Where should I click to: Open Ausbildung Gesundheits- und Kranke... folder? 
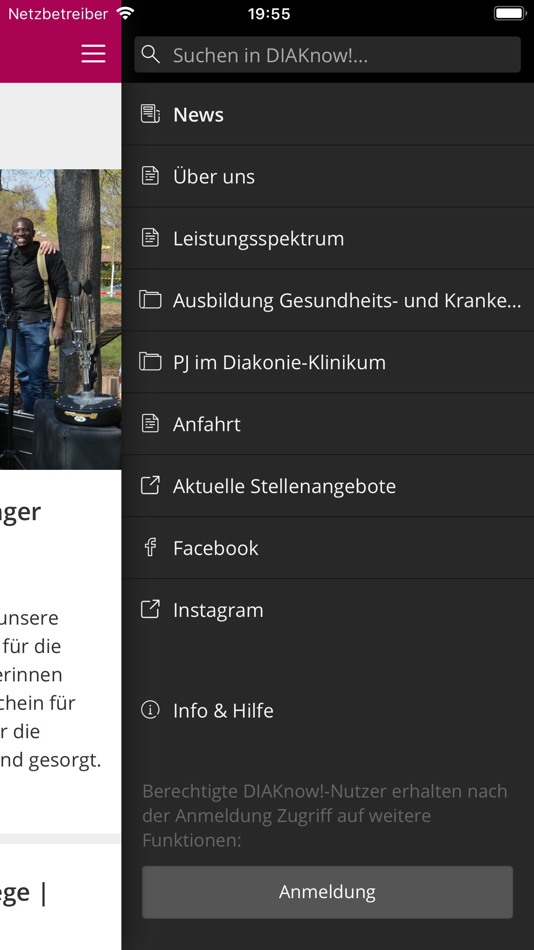point(327,300)
